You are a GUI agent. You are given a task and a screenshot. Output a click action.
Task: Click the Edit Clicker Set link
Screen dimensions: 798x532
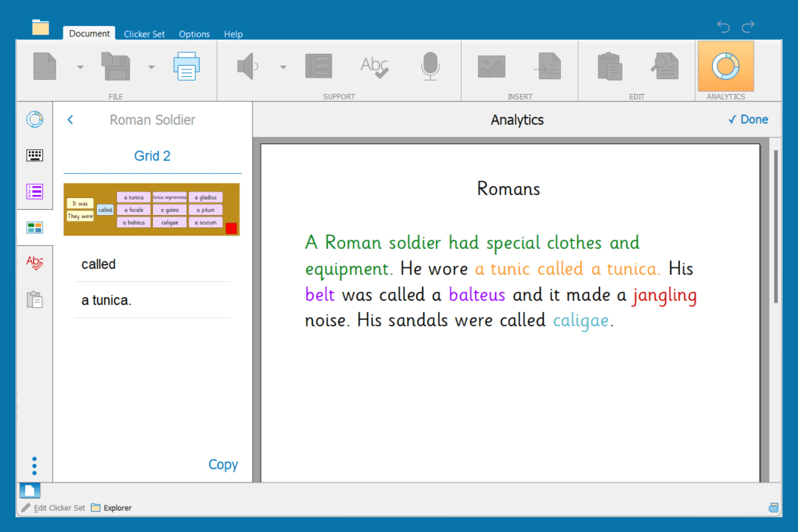point(53,508)
